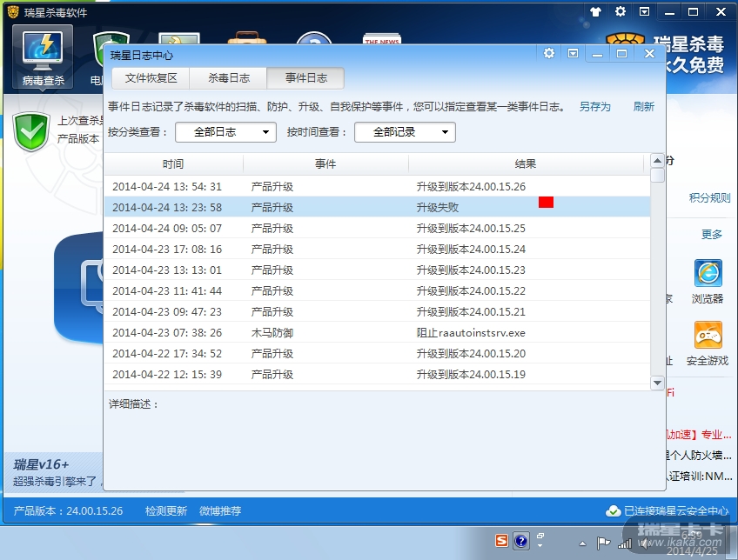Click 已连接瑞星云安全中心 status text
The height and width of the screenshot is (560, 738).
pos(676,511)
